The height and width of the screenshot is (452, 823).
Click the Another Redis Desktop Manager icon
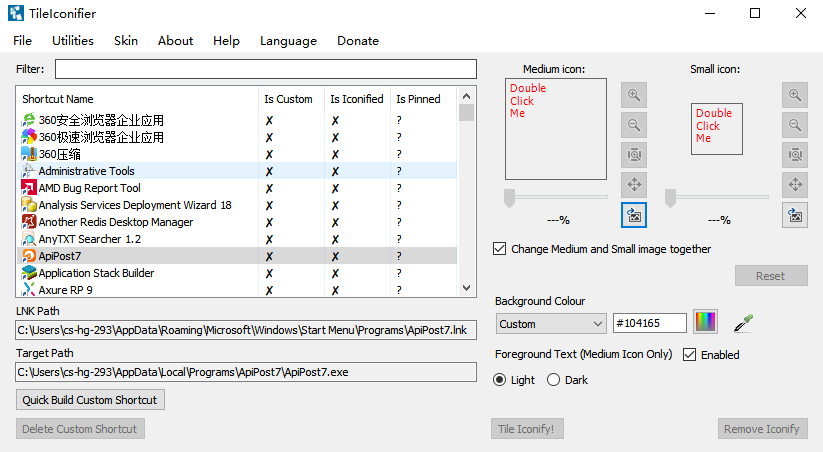point(29,222)
